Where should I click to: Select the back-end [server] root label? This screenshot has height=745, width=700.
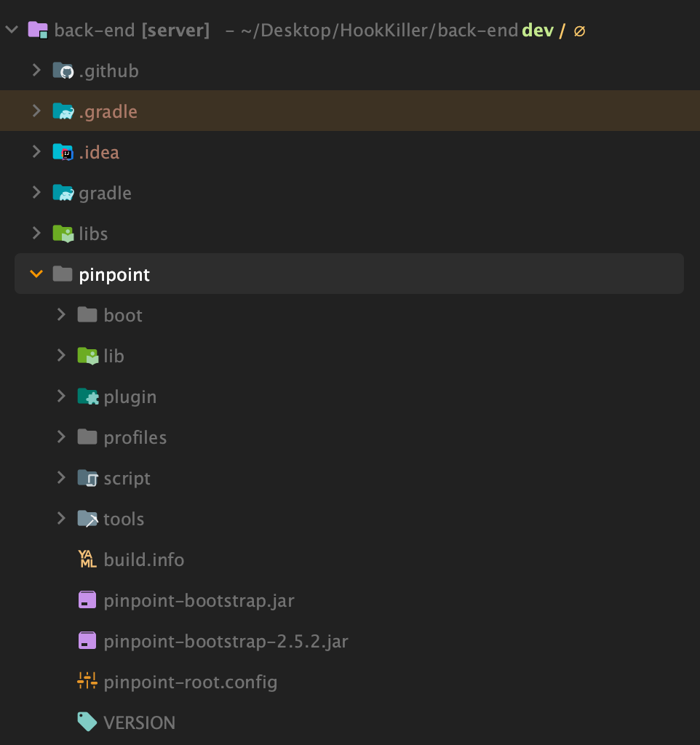coord(132,31)
